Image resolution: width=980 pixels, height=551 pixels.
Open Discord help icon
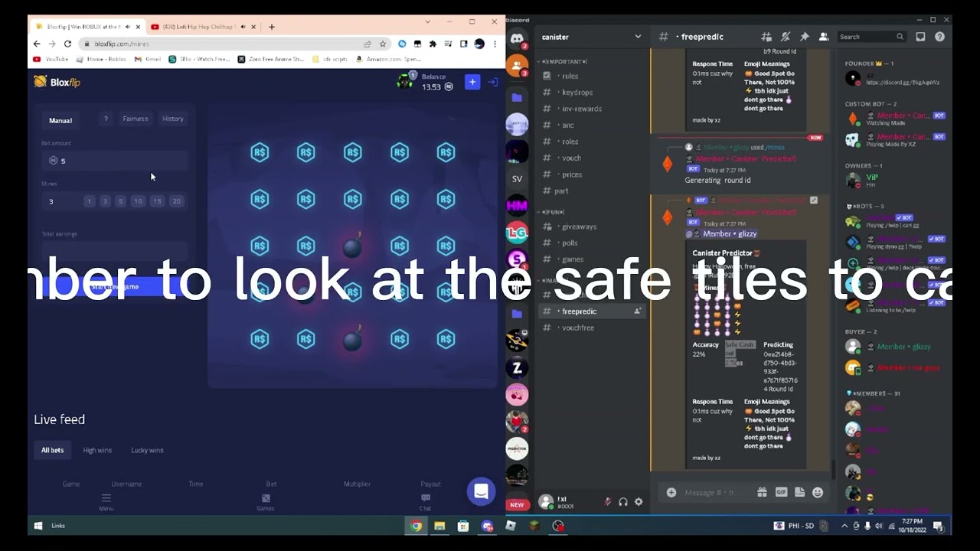click(939, 37)
